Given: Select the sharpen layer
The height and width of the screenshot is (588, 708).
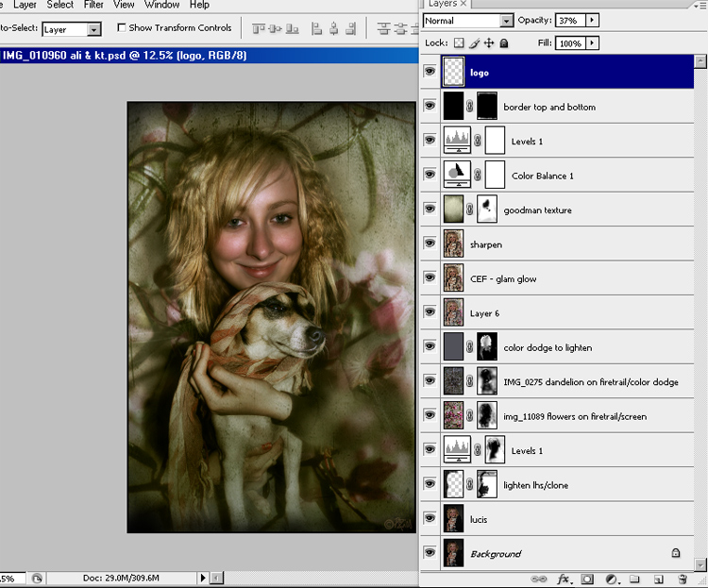Looking at the screenshot, I should 487,244.
